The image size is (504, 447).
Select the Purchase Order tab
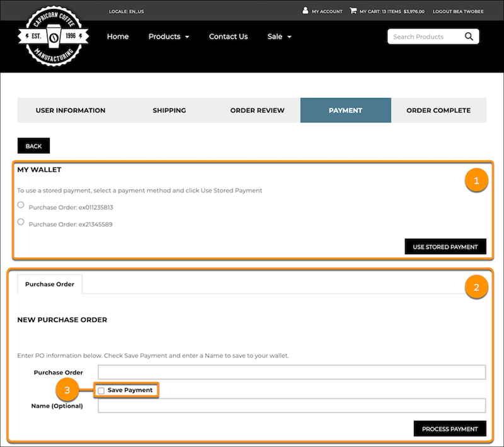click(x=50, y=284)
